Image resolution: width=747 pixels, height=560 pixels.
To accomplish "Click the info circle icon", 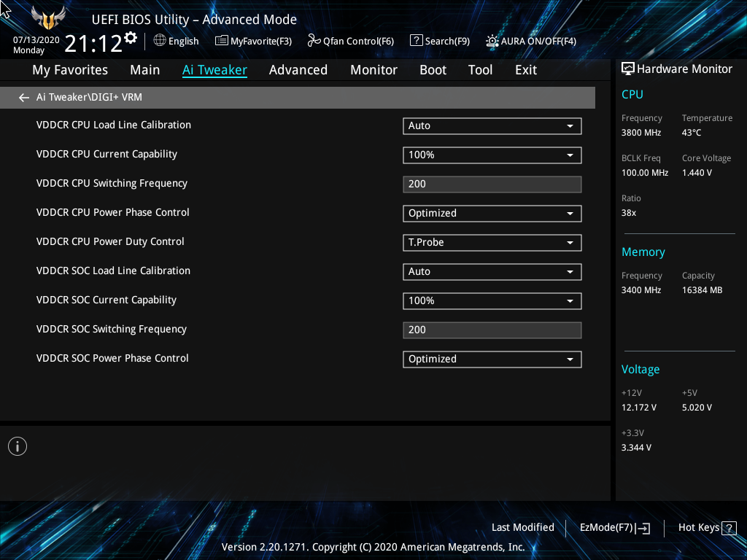I will [x=18, y=446].
